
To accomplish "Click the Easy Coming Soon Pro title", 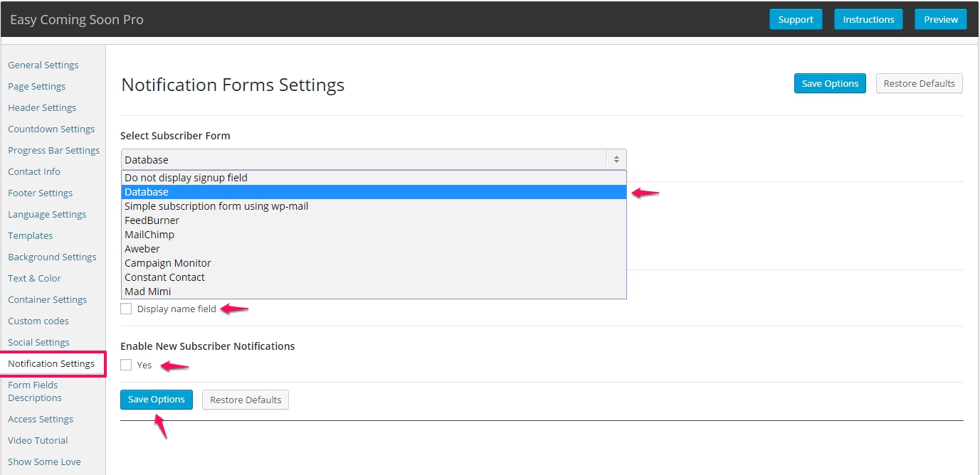I will coord(77,19).
